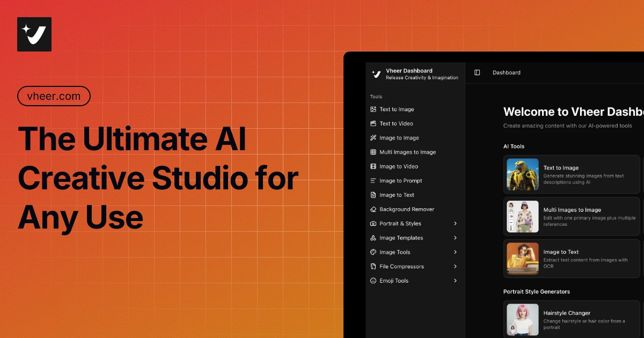Viewport: 644px width, 338px height.
Task: Open Image to Video in the sidebar
Action: tap(399, 166)
